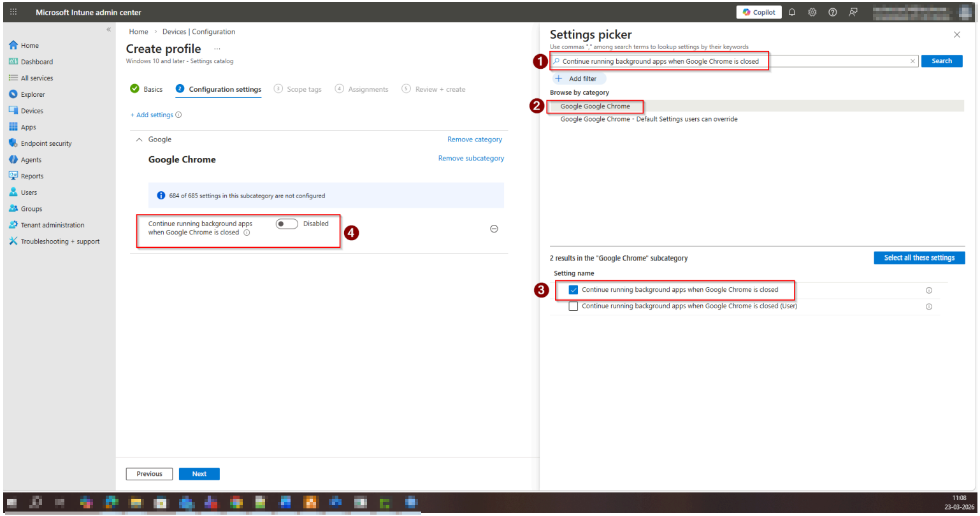The height and width of the screenshot is (516, 980).
Task: Open Copilot from the header
Action: coord(759,12)
